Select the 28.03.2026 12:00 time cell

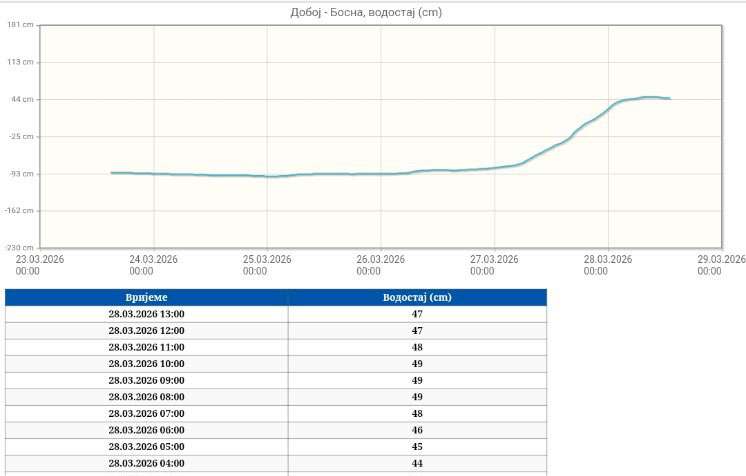pyautogui.click(x=146, y=331)
